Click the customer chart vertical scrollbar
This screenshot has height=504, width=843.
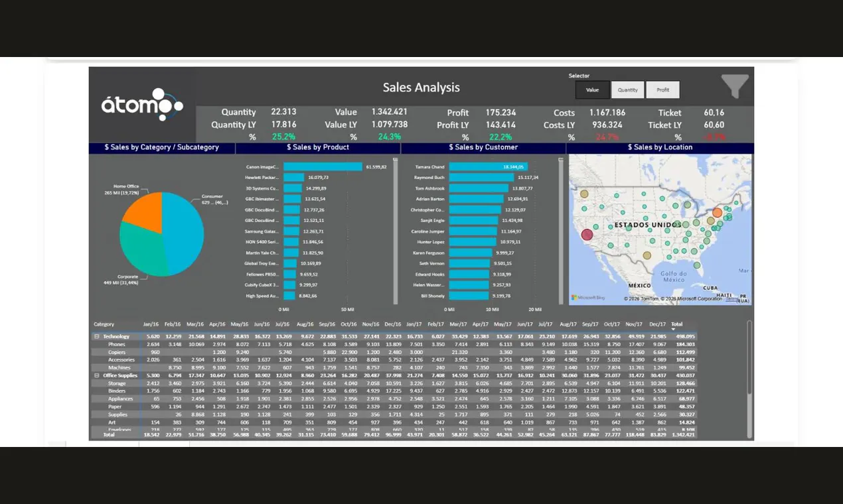click(562, 231)
